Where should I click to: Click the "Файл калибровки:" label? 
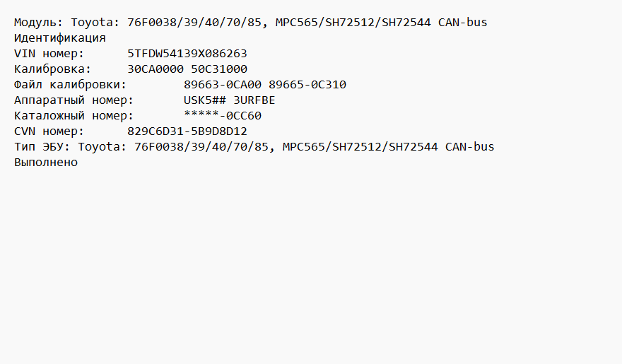[70, 85]
